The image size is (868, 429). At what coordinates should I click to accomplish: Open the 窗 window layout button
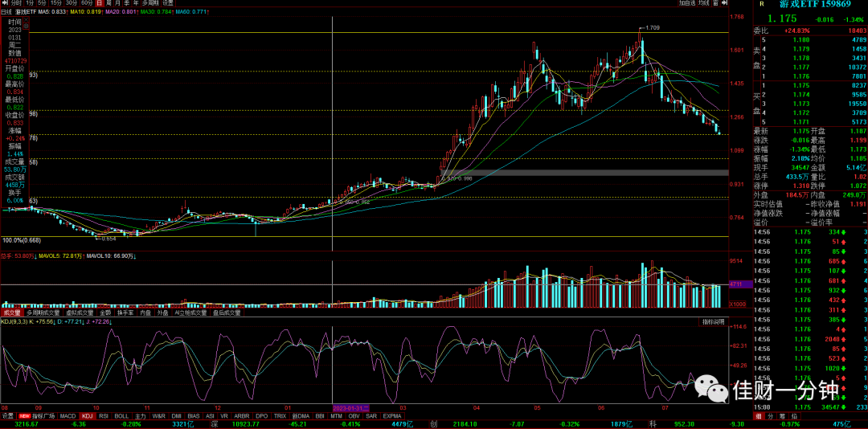tap(716, 2)
